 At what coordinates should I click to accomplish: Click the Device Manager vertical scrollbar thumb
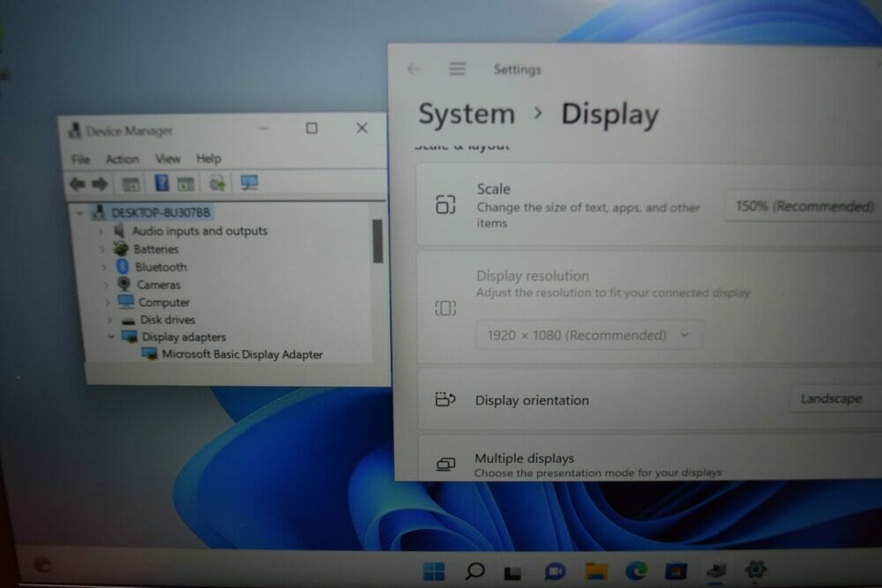click(377, 242)
